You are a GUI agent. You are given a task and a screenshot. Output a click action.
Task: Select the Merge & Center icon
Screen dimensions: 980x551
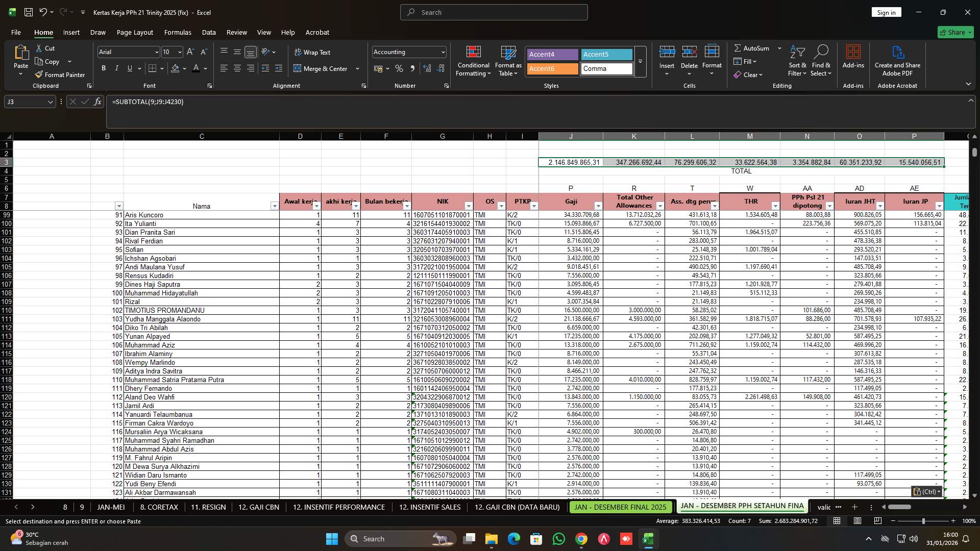(297, 68)
